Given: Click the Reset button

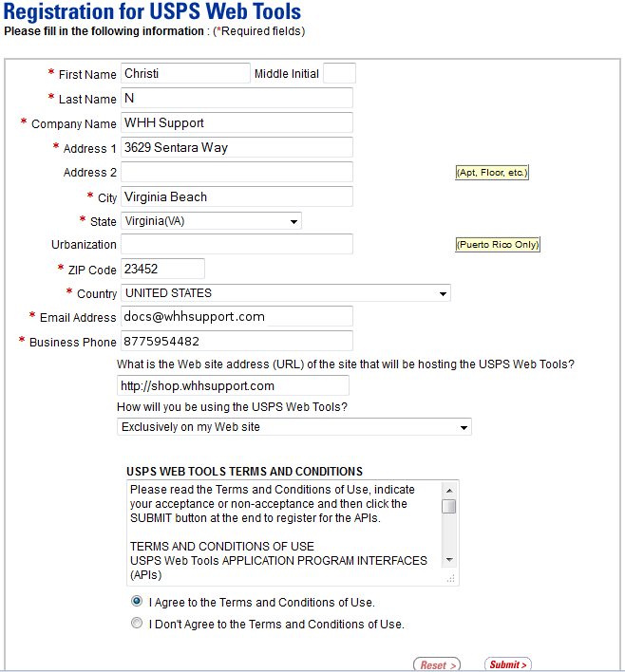Looking at the screenshot, I should pyautogui.click(x=437, y=664).
